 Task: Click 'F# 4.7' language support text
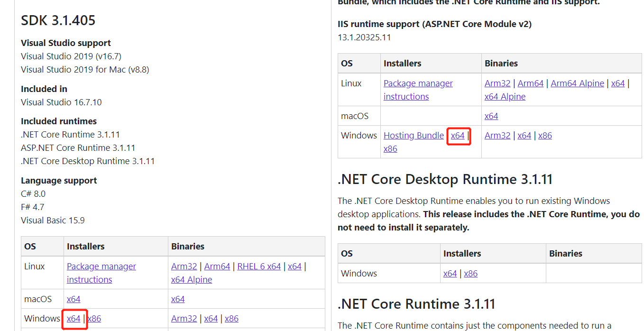[33, 207]
